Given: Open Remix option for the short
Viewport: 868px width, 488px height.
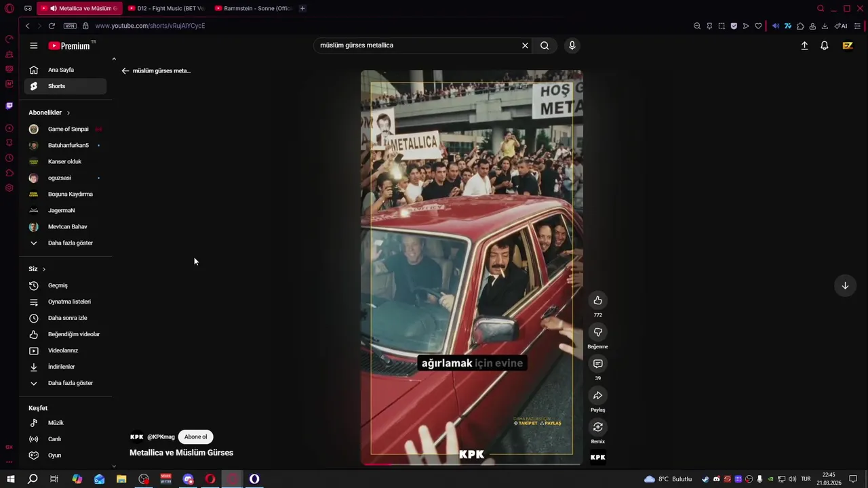Looking at the screenshot, I should 597,427.
